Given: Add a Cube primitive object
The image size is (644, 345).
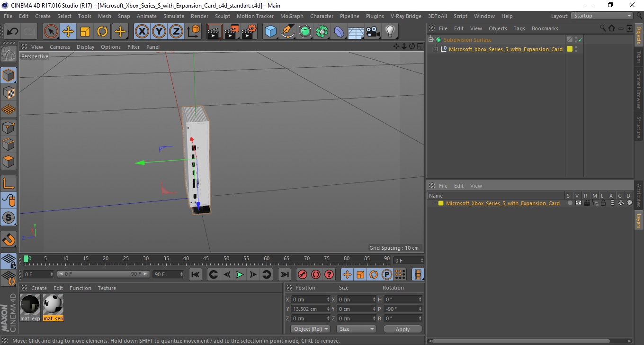Looking at the screenshot, I should (x=270, y=32).
